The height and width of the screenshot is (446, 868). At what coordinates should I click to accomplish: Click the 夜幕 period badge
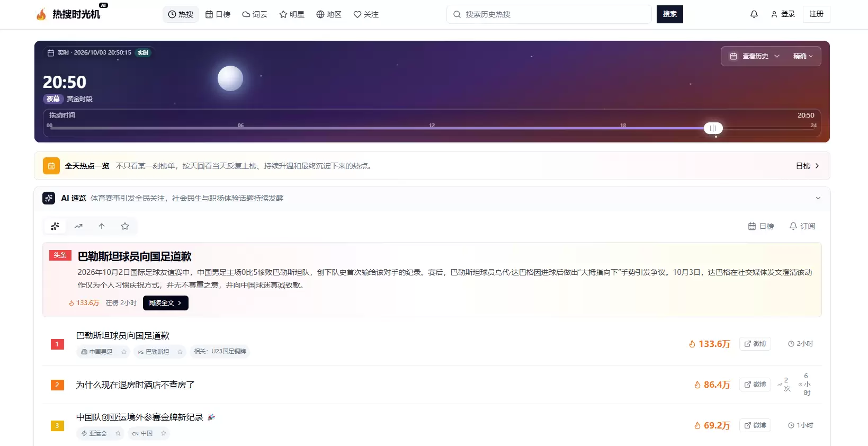[53, 99]
